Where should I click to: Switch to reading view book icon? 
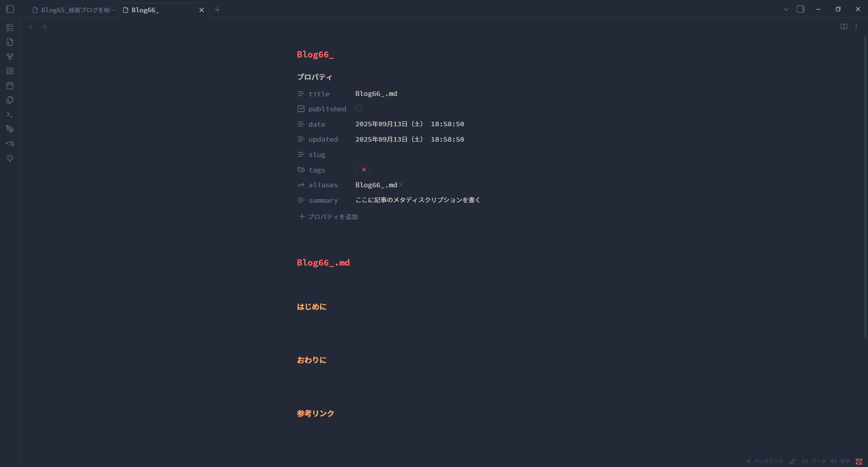pyautogui.click(x=844, y=27)
